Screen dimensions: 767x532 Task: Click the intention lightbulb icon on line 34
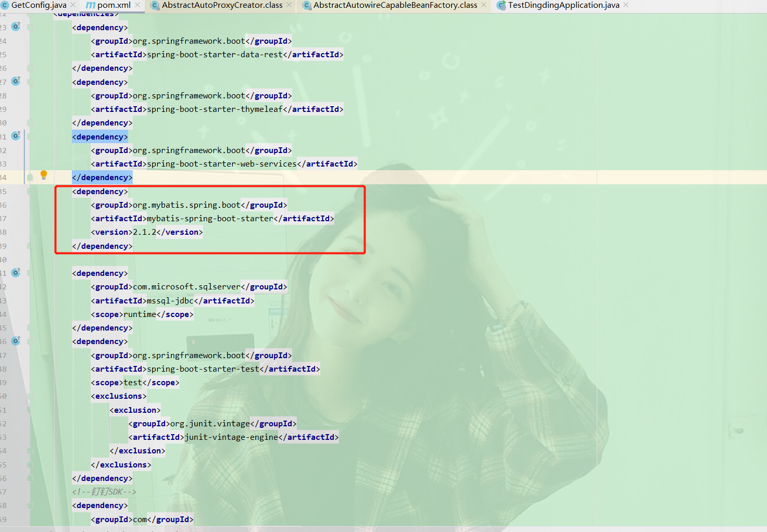click(43, 174)
